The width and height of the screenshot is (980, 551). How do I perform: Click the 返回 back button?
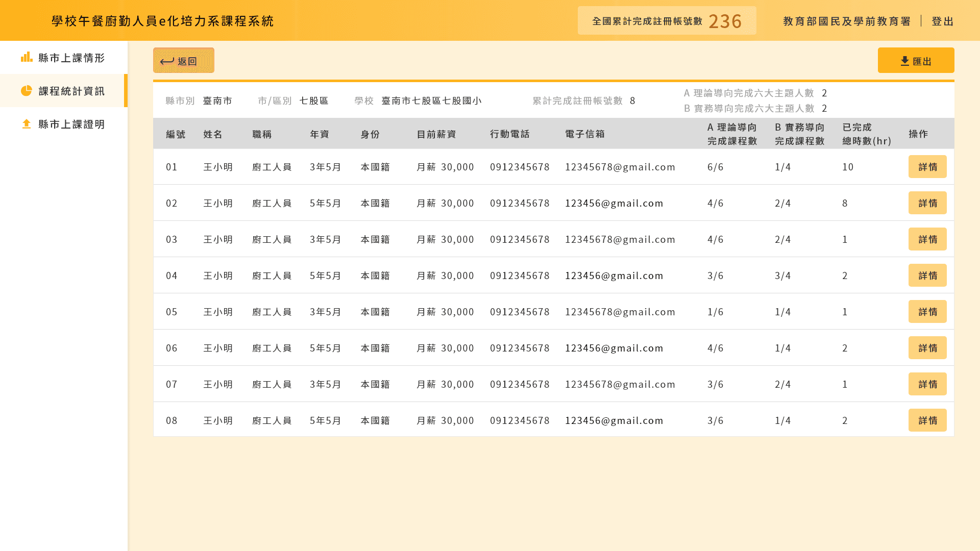pos(184,60)
